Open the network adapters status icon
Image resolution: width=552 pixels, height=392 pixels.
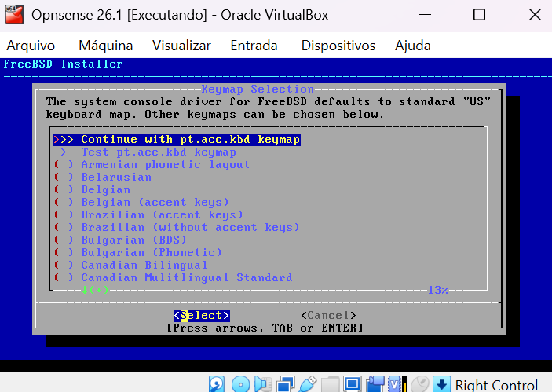click(x=285, y=384)
